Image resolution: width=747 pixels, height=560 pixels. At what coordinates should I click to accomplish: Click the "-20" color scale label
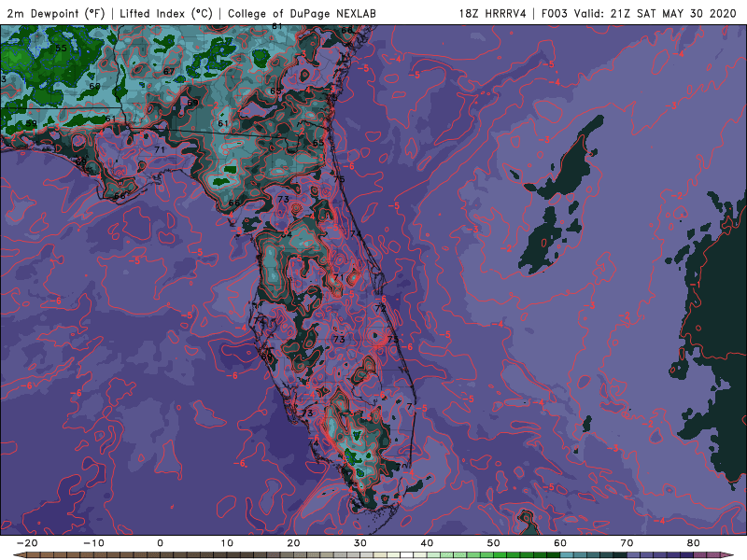click(x=27, y=543)
